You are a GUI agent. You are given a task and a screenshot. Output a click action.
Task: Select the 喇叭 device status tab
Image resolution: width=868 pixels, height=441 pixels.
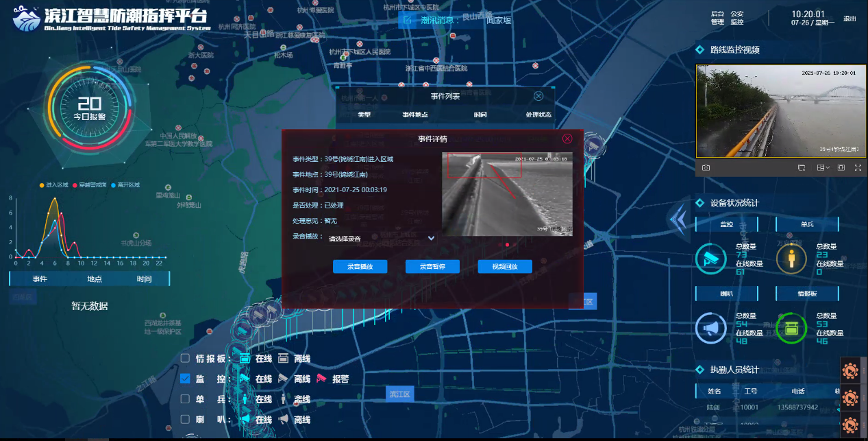pyautogui.click(x=726, y=294)
